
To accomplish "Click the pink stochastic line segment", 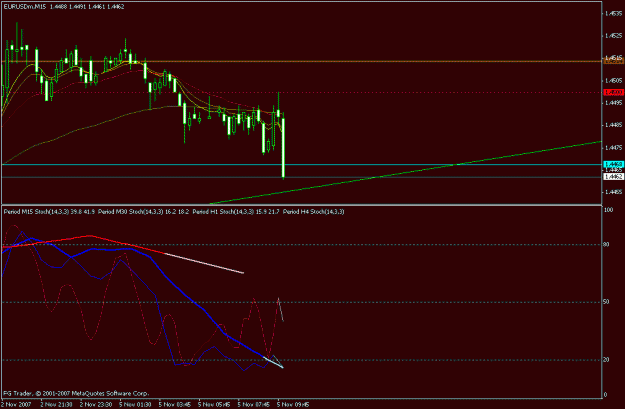I will click(x=204, y=263).
